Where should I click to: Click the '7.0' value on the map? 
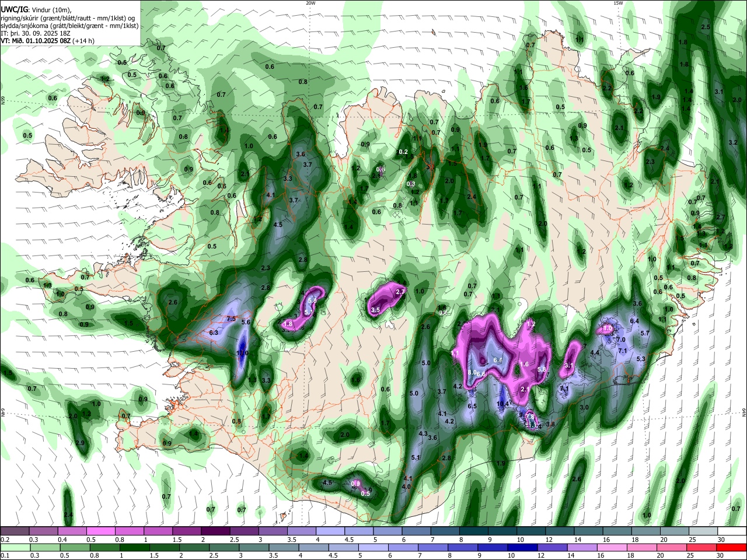pyautogui.click(x=621, y=339)
